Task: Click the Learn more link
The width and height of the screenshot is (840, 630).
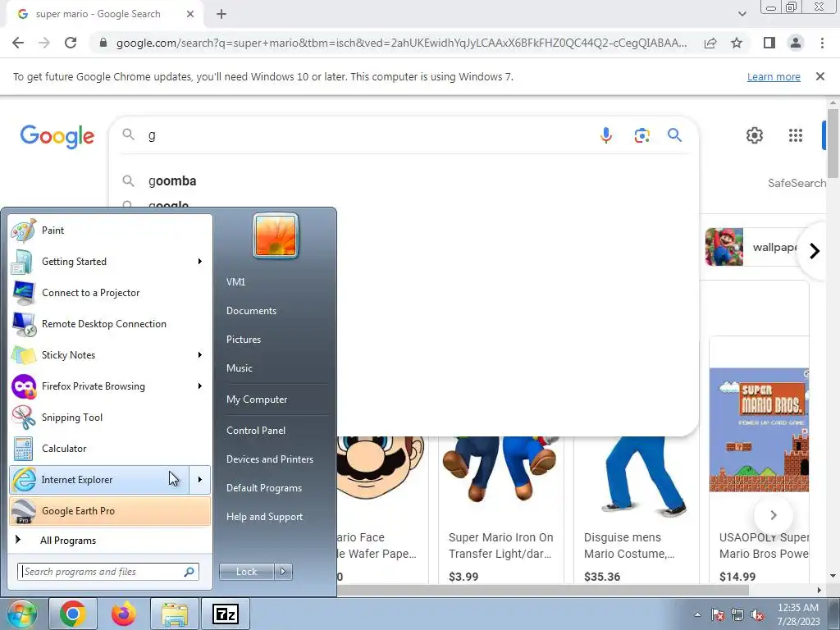Action: (x=774, y=76)
